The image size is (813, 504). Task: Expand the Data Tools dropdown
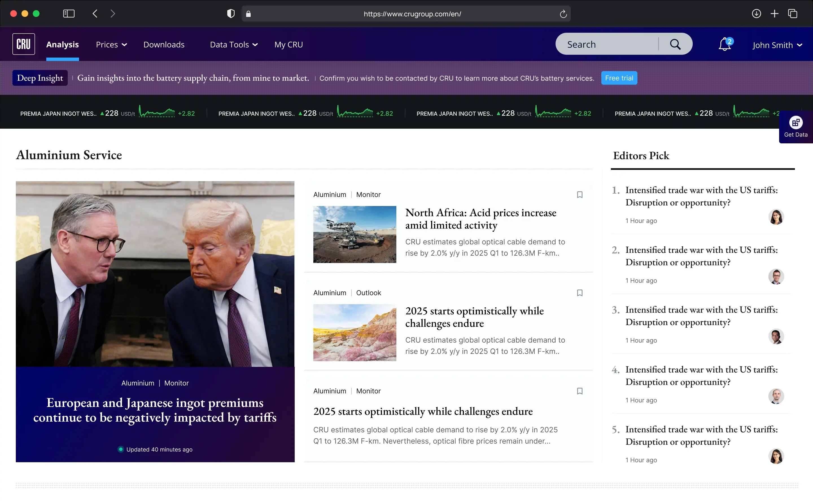tap(234, 45)
